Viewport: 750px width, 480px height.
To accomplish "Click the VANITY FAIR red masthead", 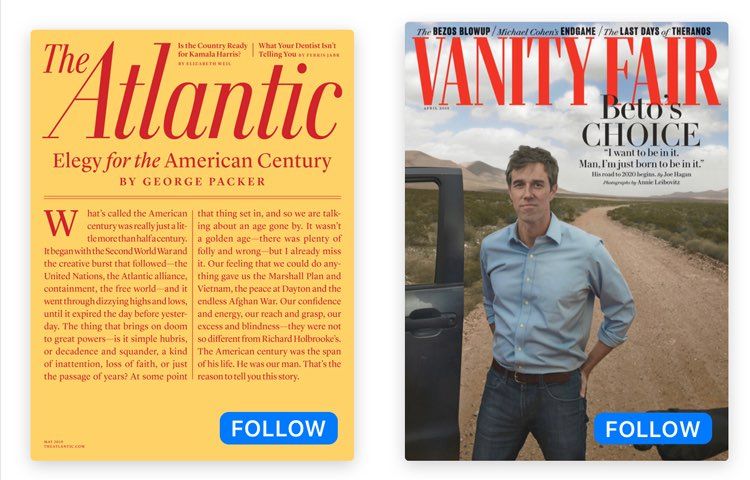I will (567, 72).
